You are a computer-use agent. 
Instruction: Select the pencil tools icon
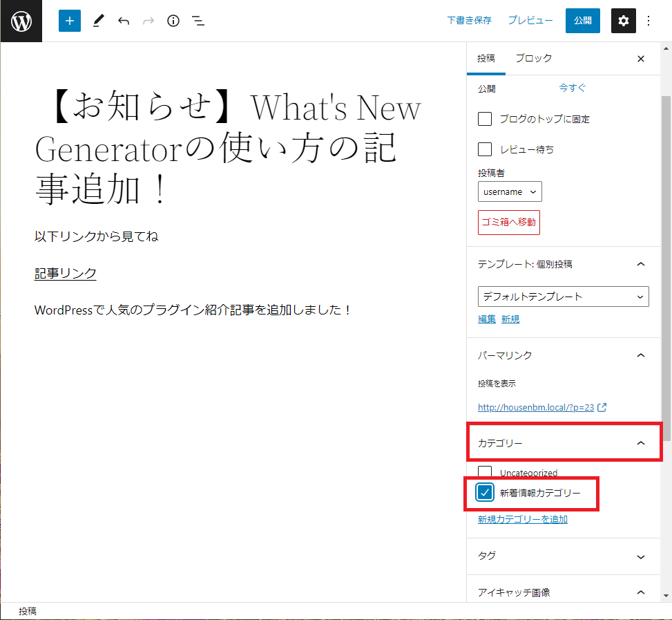[x=99, y=21]
